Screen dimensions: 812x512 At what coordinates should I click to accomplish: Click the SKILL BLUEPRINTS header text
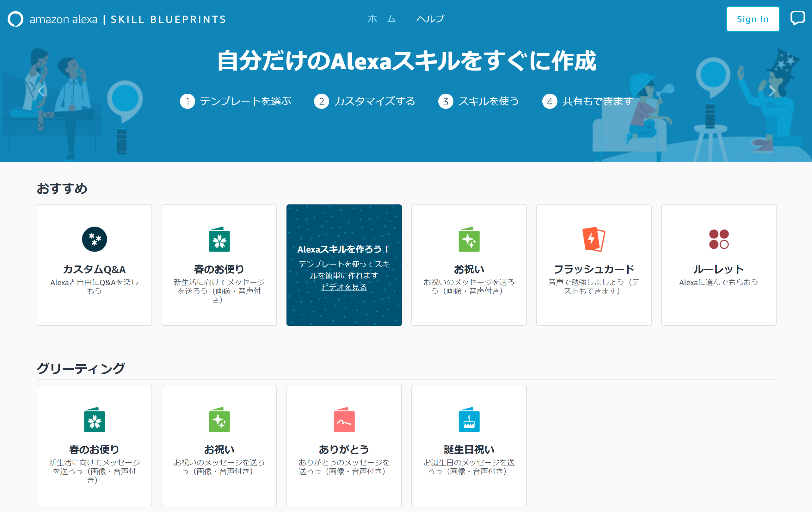point(168,19)
